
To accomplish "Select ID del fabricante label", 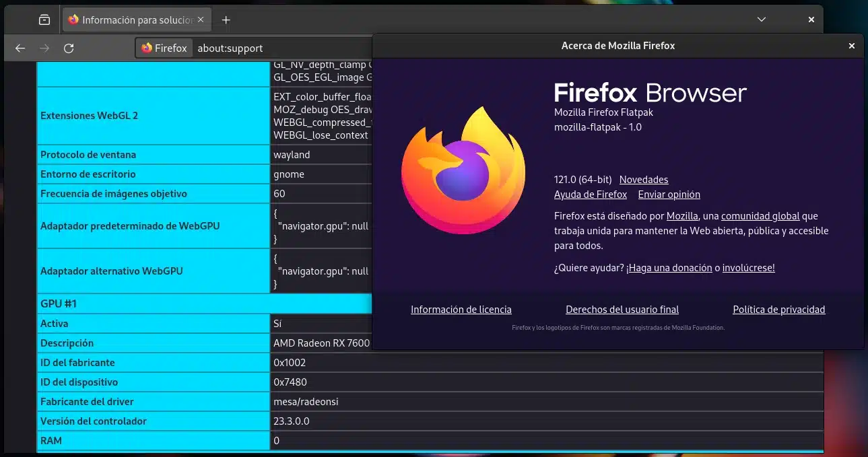I will tap(77, 363).
